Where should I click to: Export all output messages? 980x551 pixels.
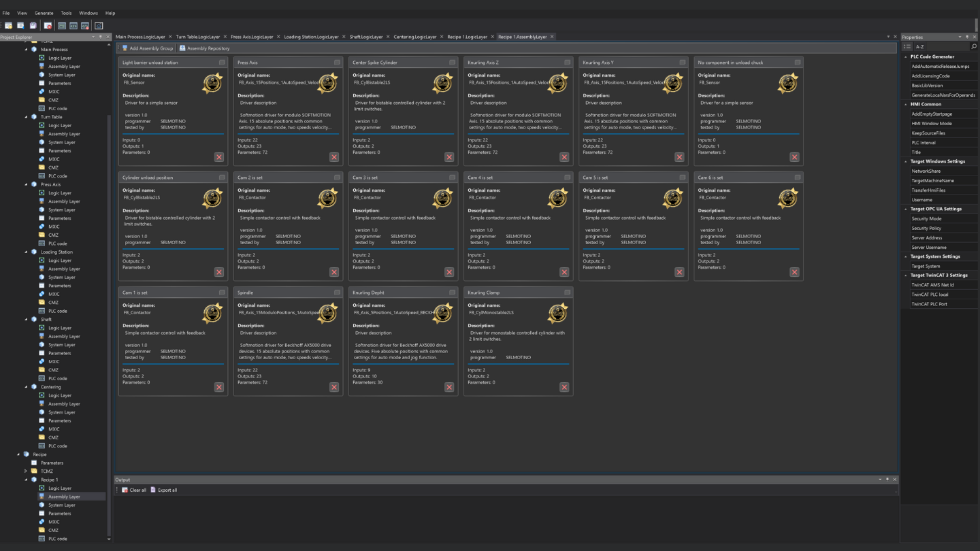pos(163,490)
